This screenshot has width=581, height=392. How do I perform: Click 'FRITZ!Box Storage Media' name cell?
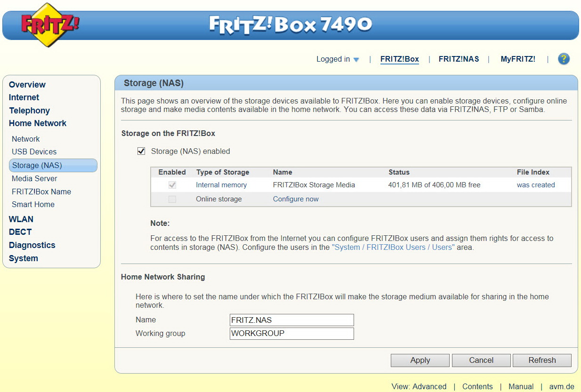[x=314, y=185]
